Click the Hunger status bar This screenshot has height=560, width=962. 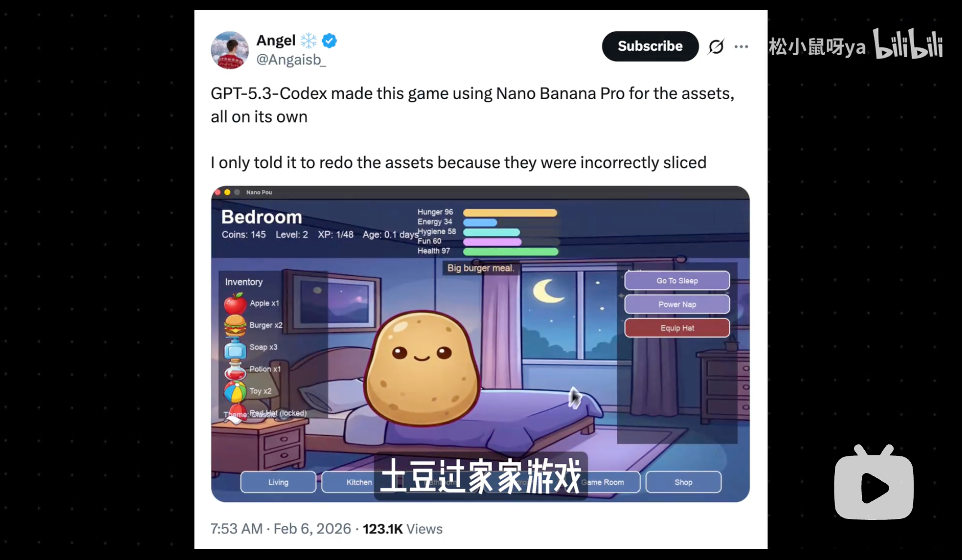coord(510,213)
